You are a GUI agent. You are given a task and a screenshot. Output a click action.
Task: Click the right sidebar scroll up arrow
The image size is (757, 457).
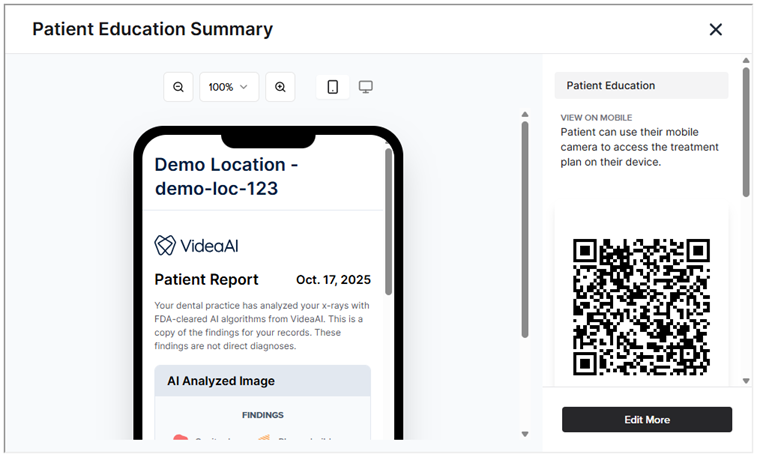pyautogui.click(x=746, y=61)
